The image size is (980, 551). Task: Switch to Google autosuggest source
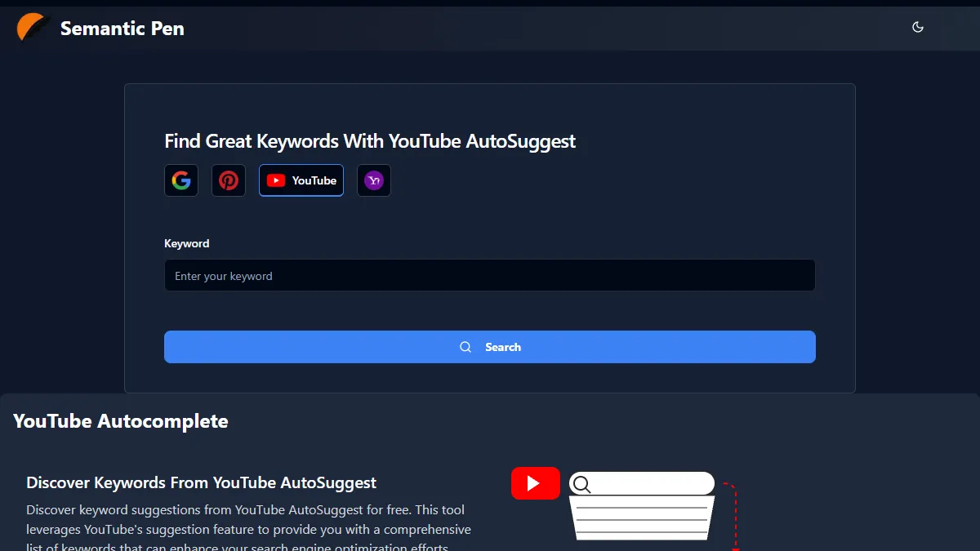tap(181, 180)
